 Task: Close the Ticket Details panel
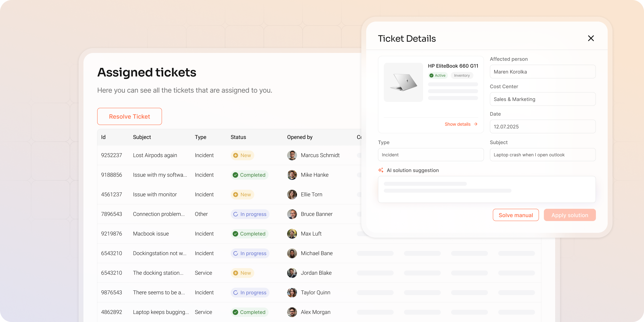click(591, 38)
